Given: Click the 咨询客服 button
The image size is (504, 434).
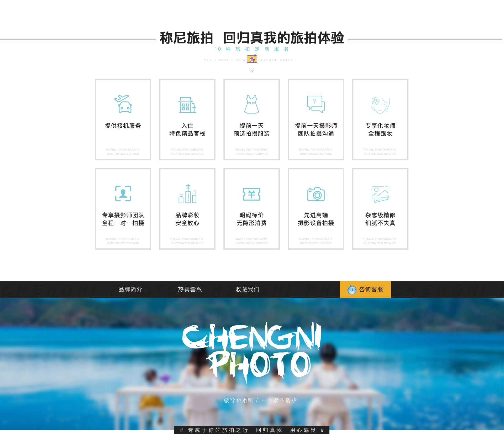Looking at the screenshot, I should 365,289.
